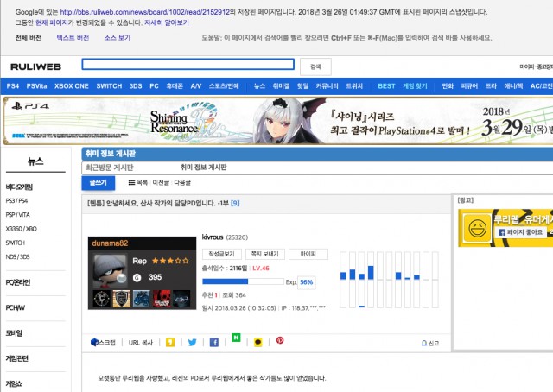The width and height of the screenshot is (553, 392).
Task: Click the laughing emoji ad icon
Action: point(477,228)
